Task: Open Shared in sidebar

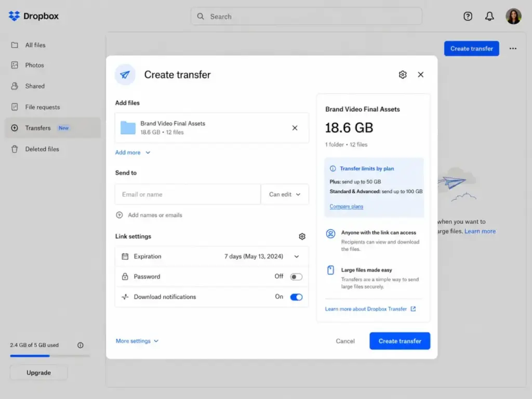Action: click(52, 86)
